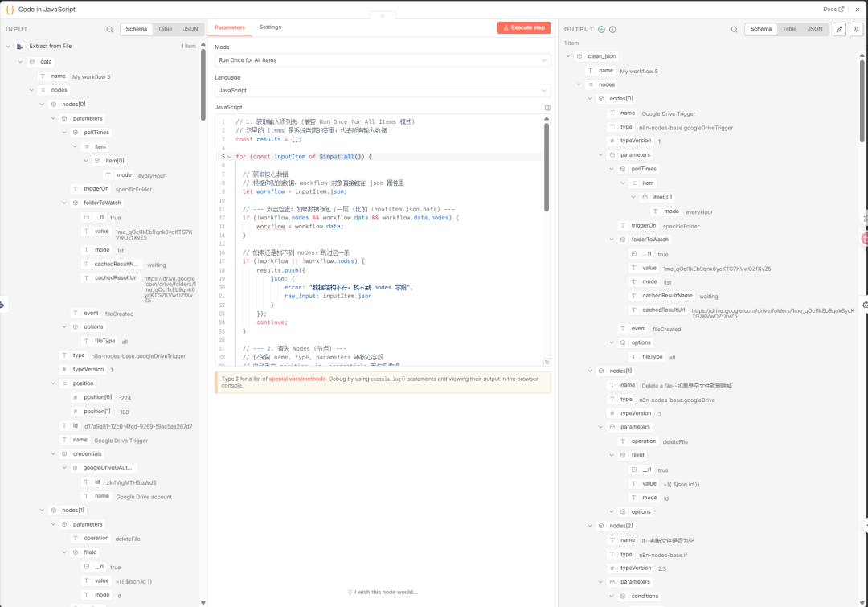Switch OUTPUT view to JSON
The image size is (868, 607).
pos(815,29)
